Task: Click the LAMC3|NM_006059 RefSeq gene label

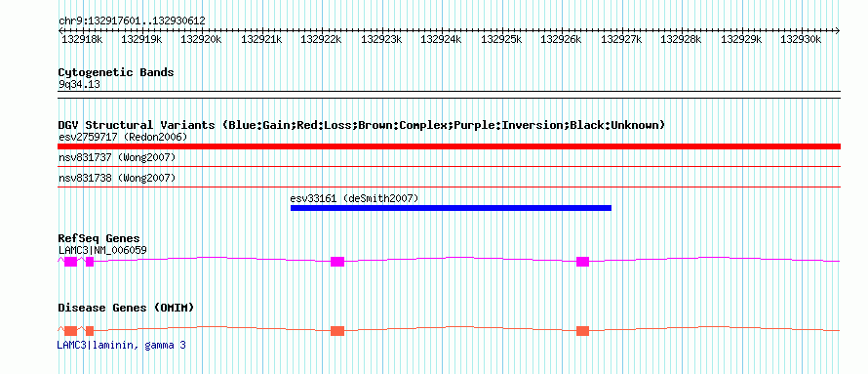Action: tap(102, 250)
